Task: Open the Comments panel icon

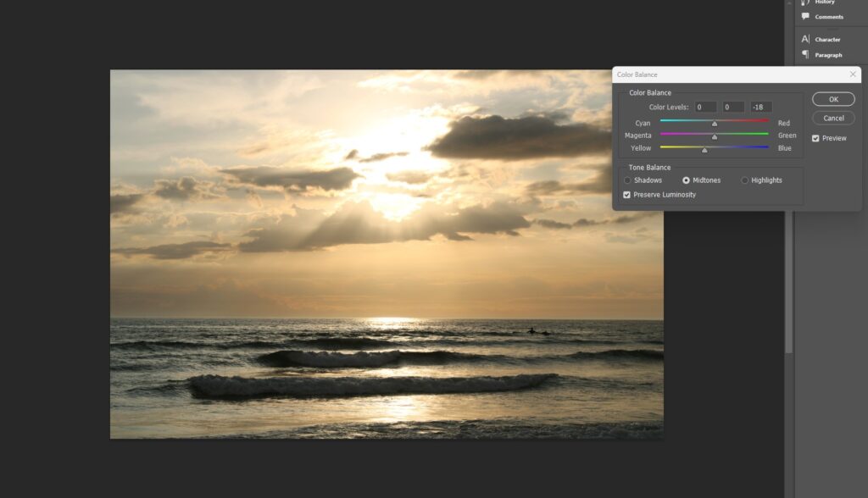Action: [x=805, y=17]
